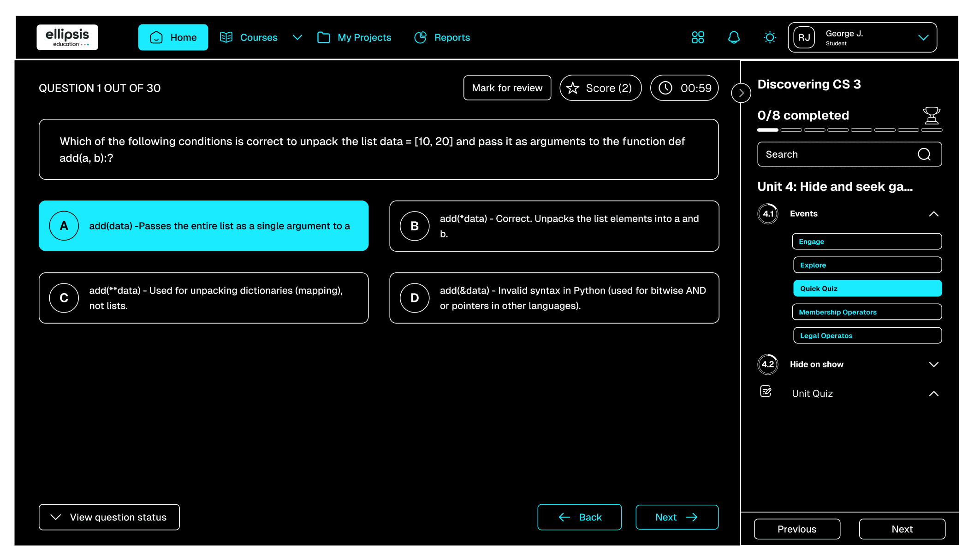Toggle light mode sun icon
Viewport: 974px width, 560px height.
pyautogui.click(x=770, y=37)
